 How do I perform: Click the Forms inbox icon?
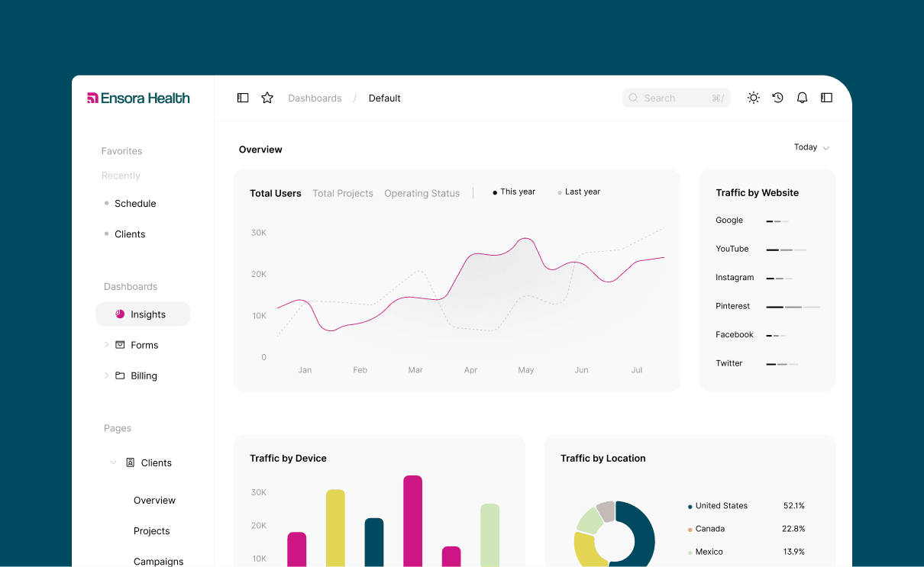pyautogui.click(x=120, y=345)
